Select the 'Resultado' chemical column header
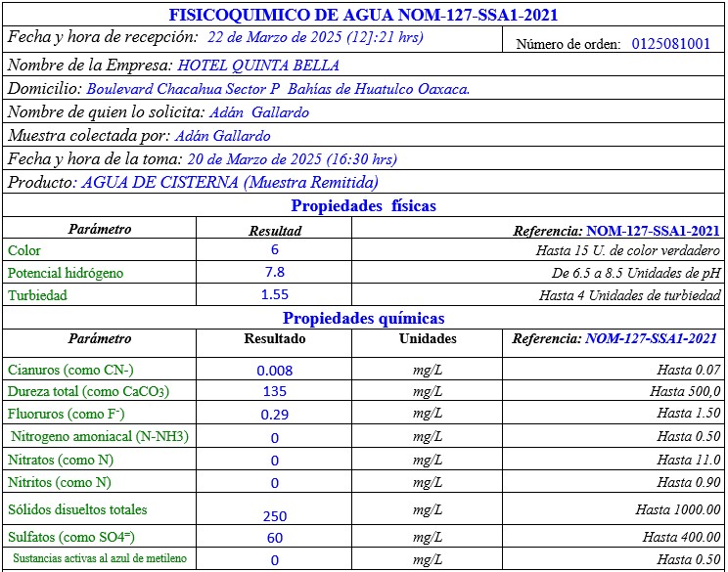The height and width of the screenshot is (572, 728). click(x=274, y=338)
